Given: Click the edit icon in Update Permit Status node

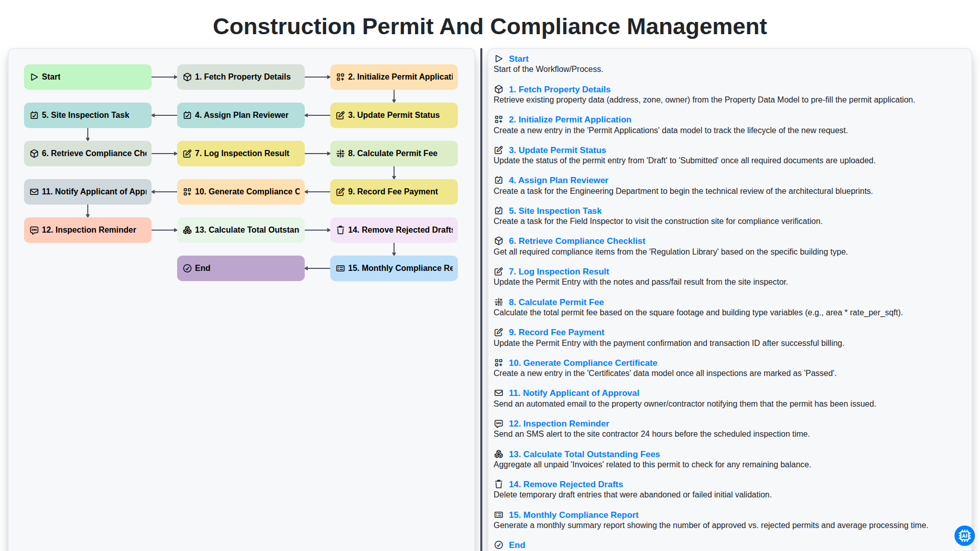Looking at the screenshot, I should (x=340, y=115).
